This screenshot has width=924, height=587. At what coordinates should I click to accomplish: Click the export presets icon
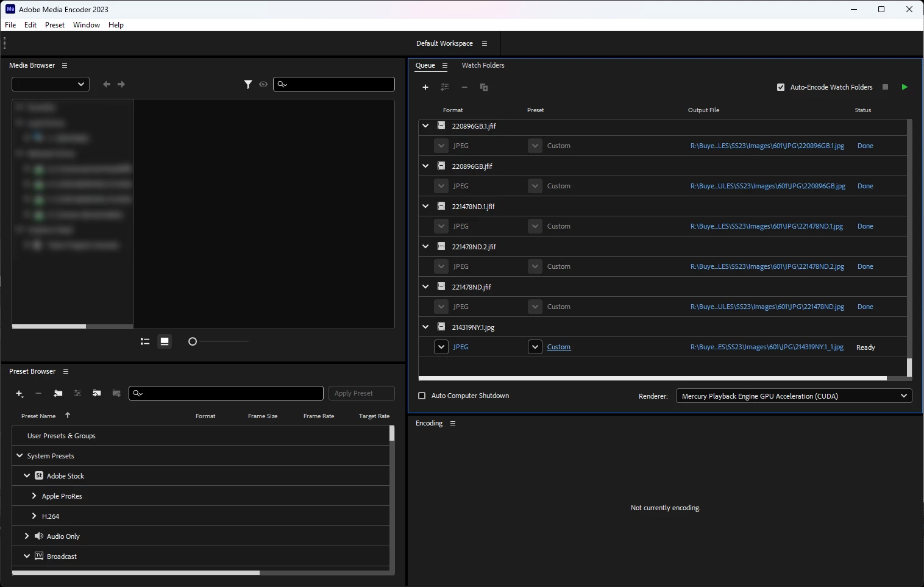click(x=116, y=394)
